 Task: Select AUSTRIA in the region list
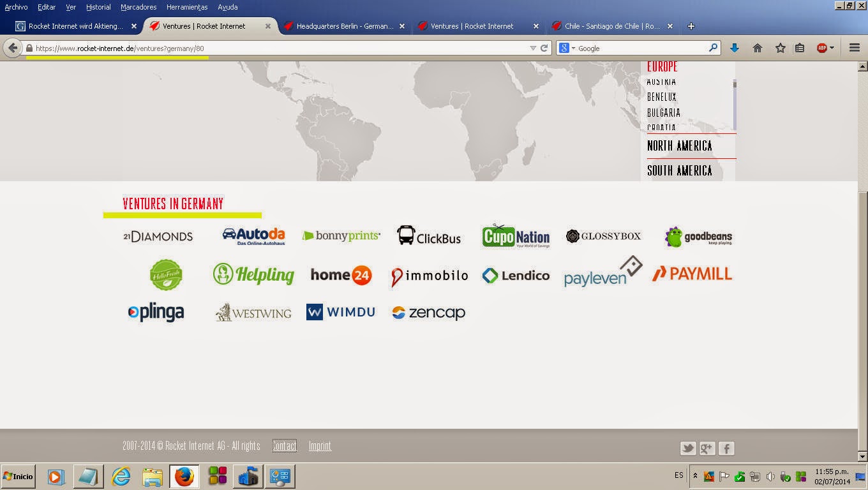[x=661, y=82]
